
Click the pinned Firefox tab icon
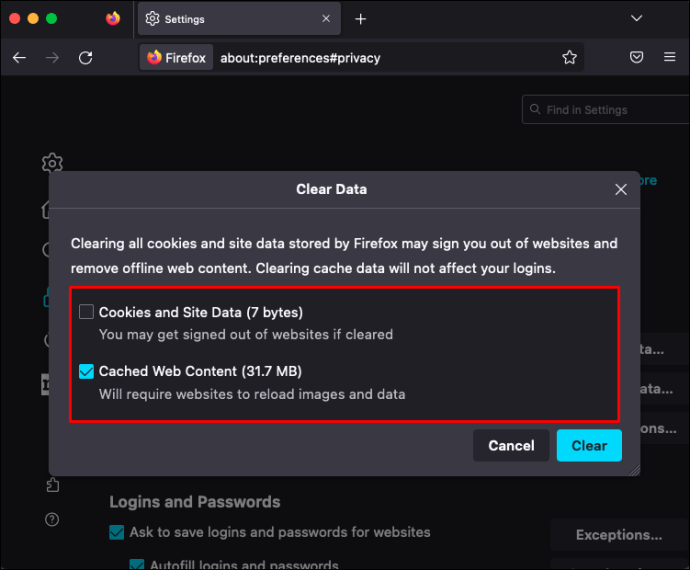tap(113, 19)
